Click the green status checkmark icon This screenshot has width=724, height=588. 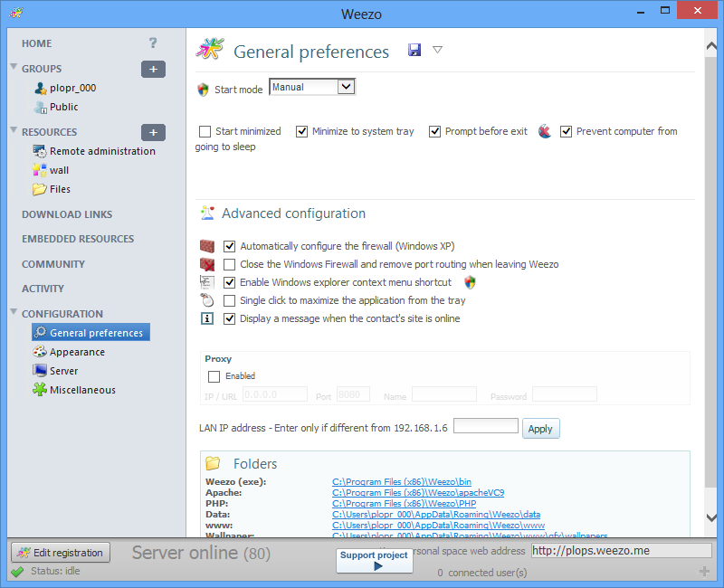coord(17,572)
